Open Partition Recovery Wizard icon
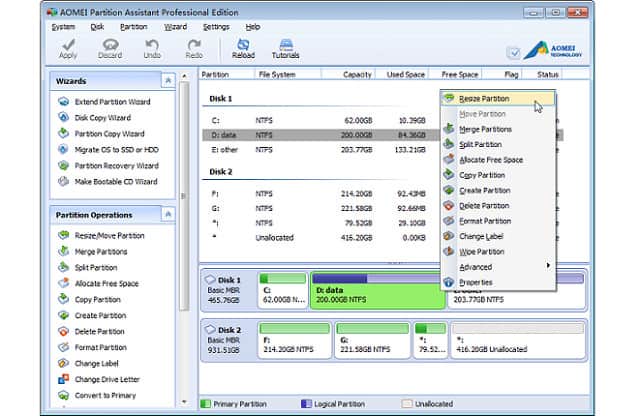Image resolution: width=640 pixels, height=416 pixels. pyautogui.click(x=63, y=165)
